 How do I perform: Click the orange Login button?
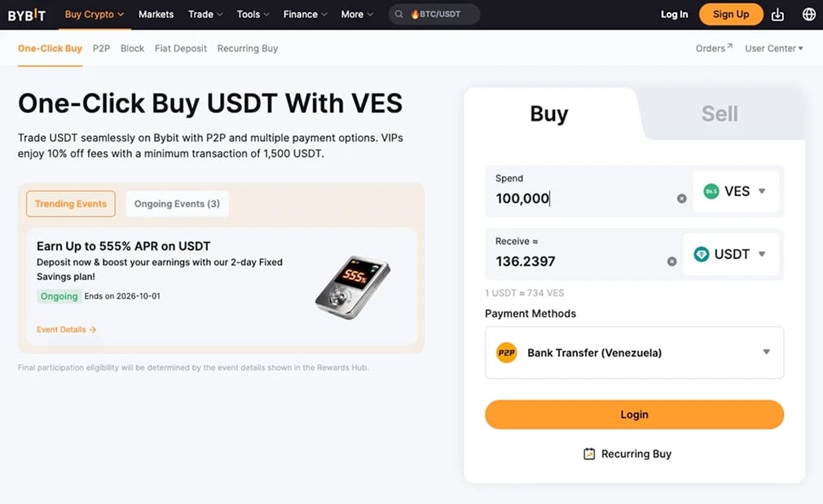point(634,414)
